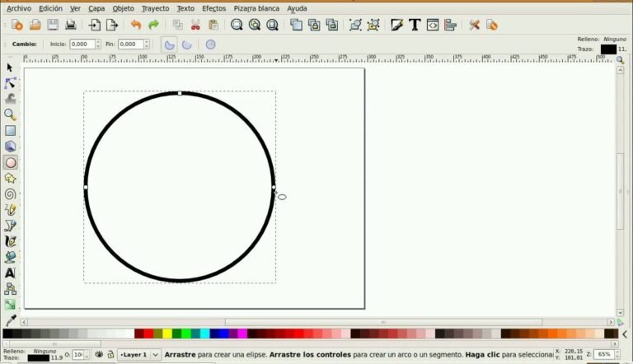Viewport: 633px width, 364px height.
Task: Zoom to fit drawing icon
Action: pyautogui.click(x=255, y=25)
